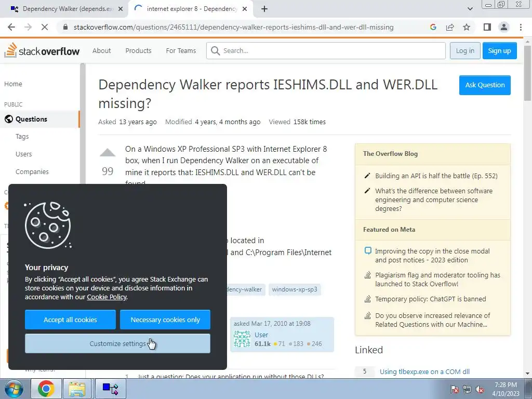Click the padlock site info icon
The width and height of the screenshot is (532, 399).
coord(65,27)
